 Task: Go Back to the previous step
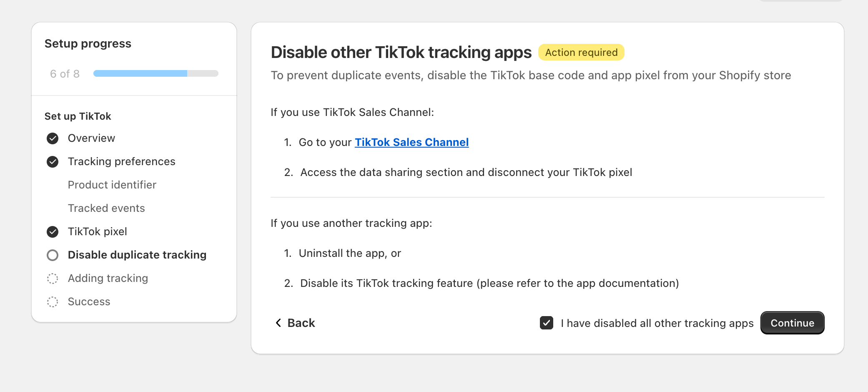pos(301,323)
